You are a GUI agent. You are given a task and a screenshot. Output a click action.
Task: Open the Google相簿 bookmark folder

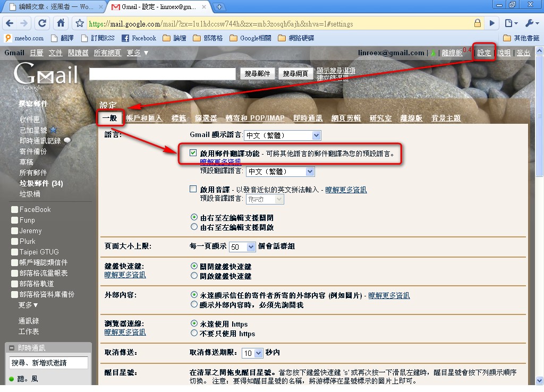251,38
